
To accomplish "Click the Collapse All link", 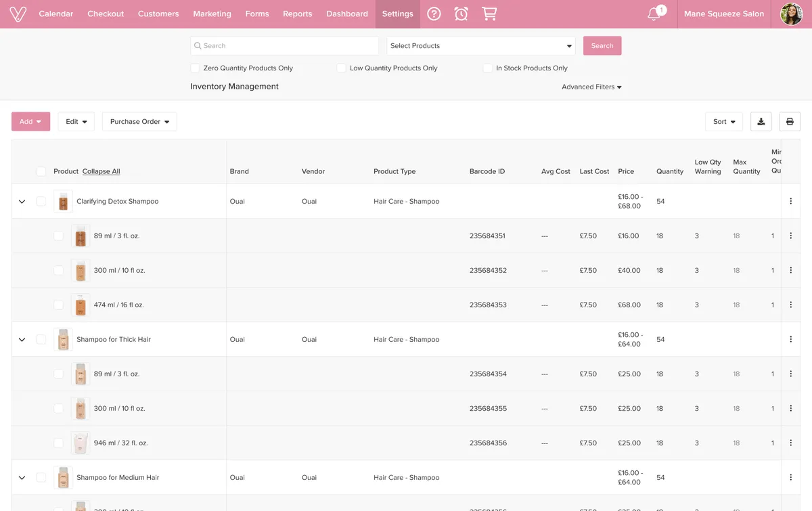I will 101,172.
